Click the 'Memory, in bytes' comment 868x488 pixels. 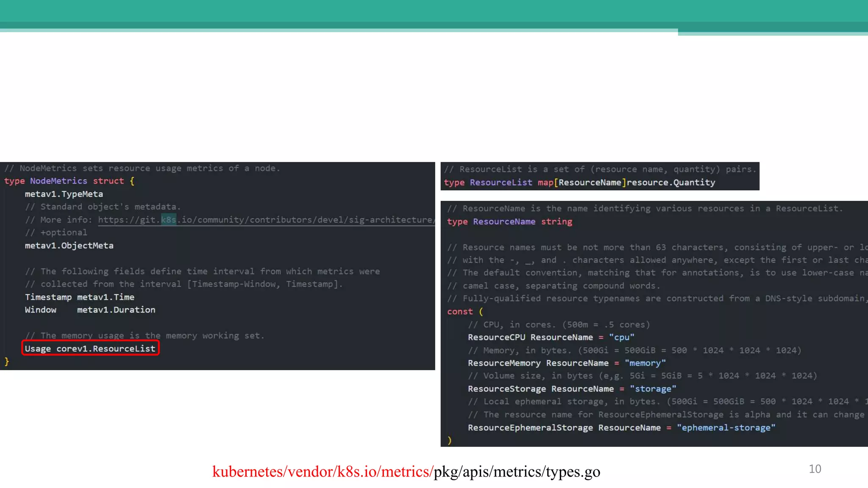click(x=634, y=350)
